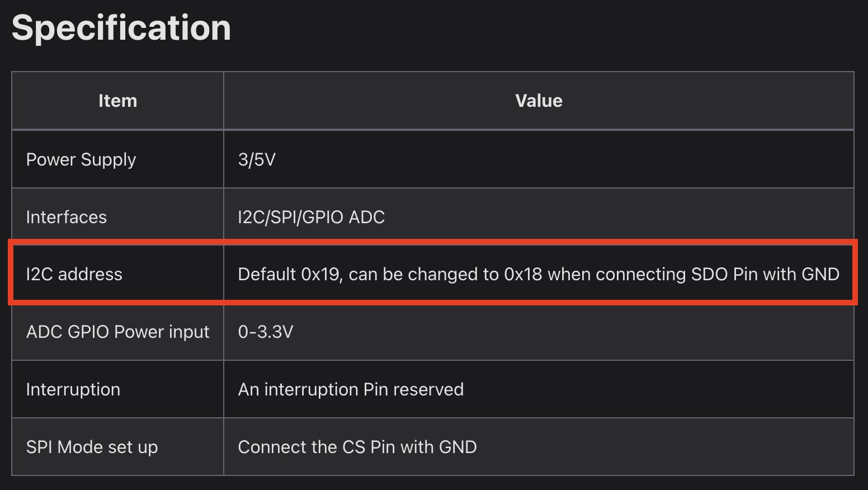Click Connect the CS Pin with GND
The height and width of the screenshot is (490, 868).
tap(357, 447)
